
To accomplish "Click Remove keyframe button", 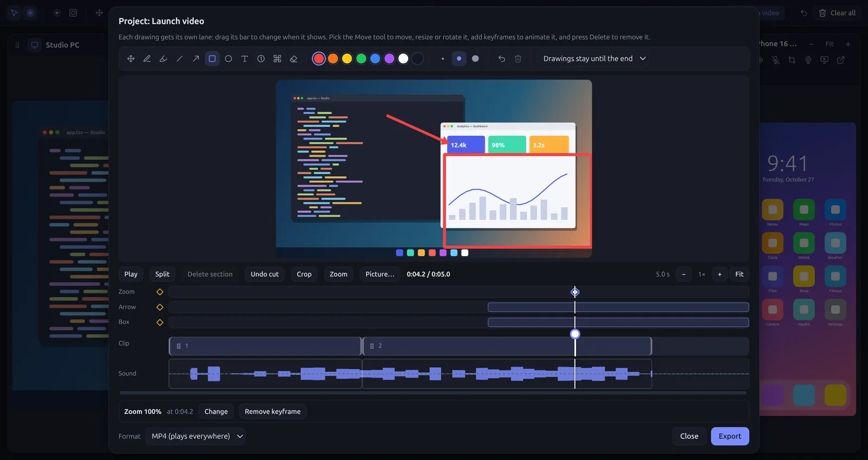I will (273, 412).
